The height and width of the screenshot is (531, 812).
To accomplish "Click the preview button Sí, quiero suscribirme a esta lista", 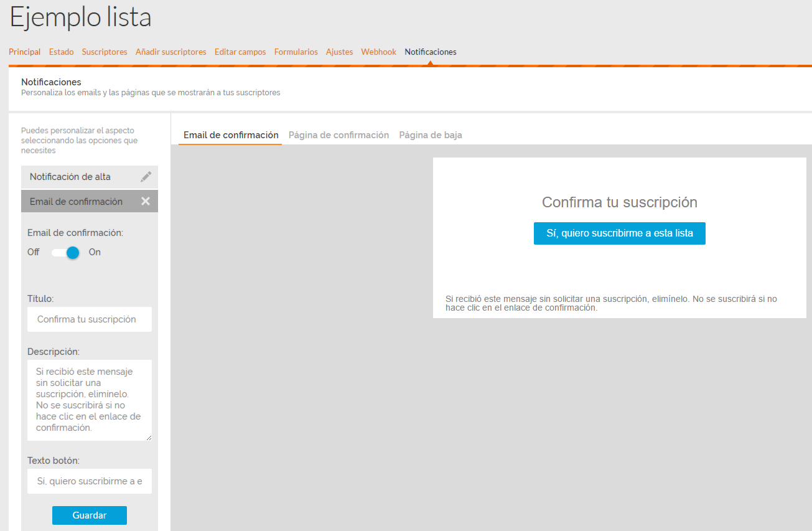I will pos(620,233).
